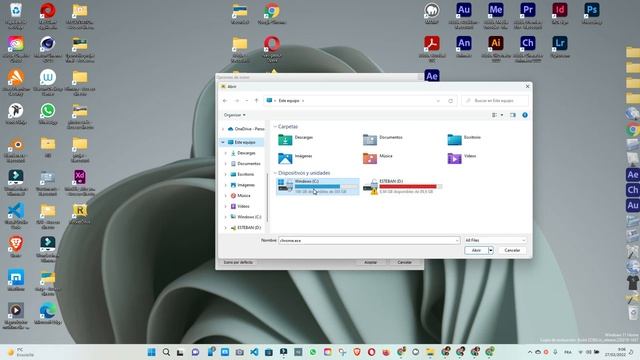640x360 pixels.
Task: Collapse the Dispositivos y unidades group
Action: click(275, 173)
